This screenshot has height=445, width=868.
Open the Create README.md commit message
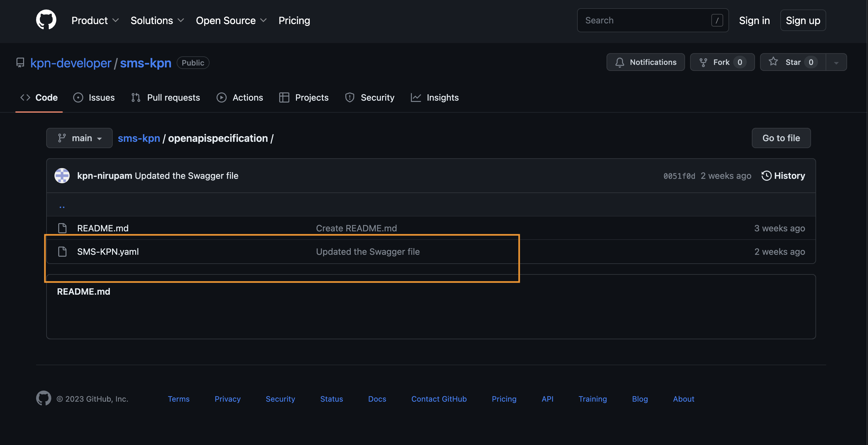point(356,228)
